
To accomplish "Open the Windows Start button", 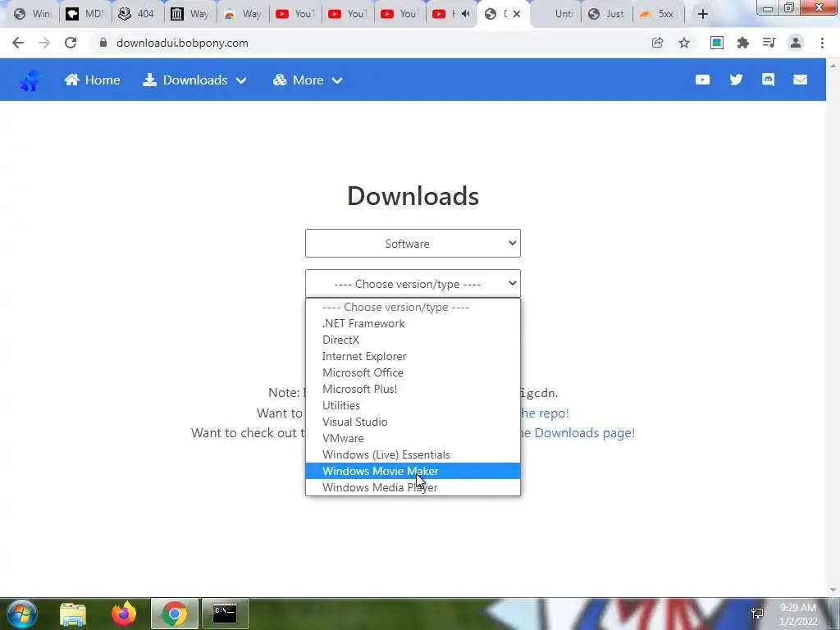I will click(21, 614).
